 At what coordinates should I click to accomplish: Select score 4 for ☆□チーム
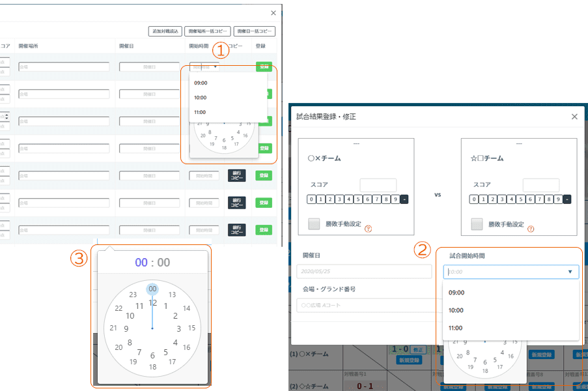tap(512, 199)
